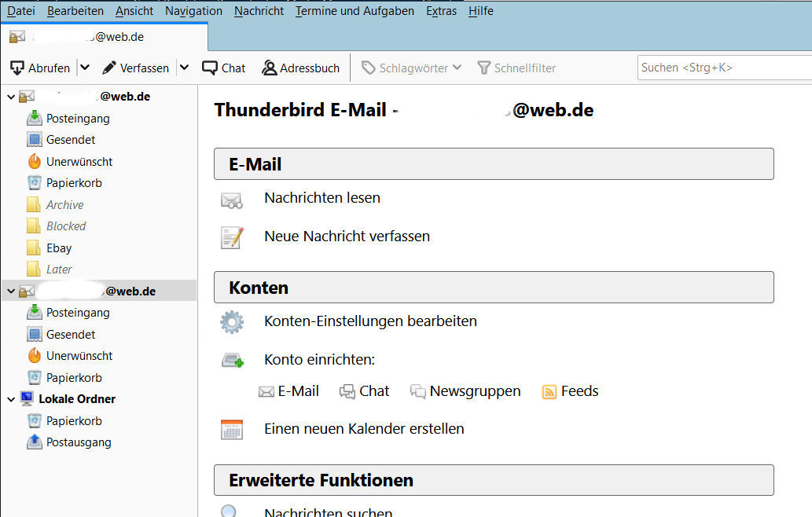812x517 pixels.
Task: Open the Ansicht menu
Action: 134,11
